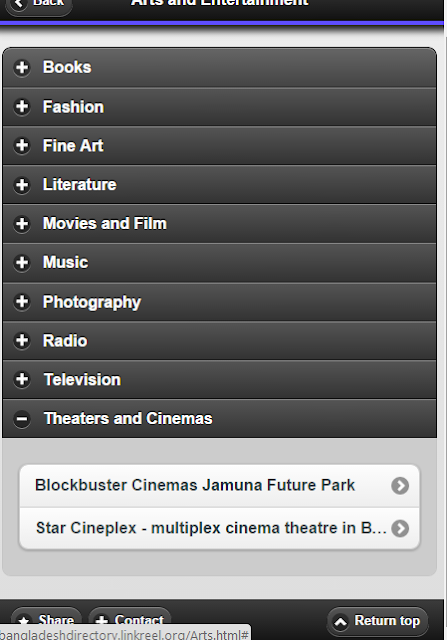Click the Return top button

coord(377,621)
